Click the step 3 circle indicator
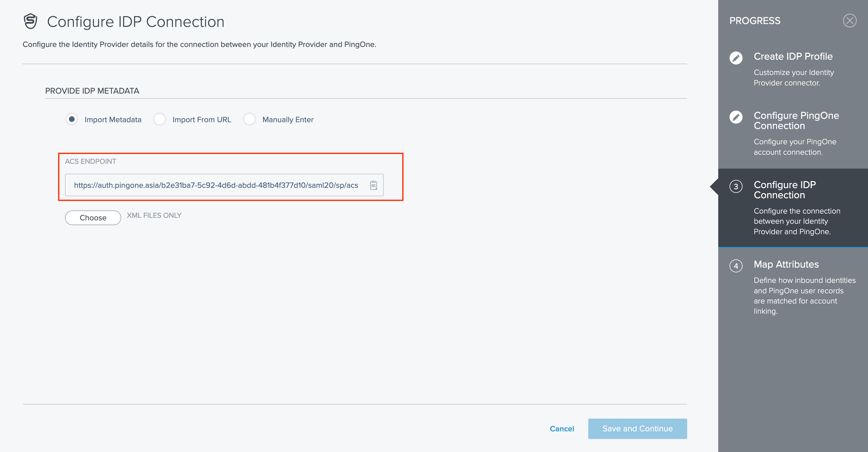 tap(736, 186)
